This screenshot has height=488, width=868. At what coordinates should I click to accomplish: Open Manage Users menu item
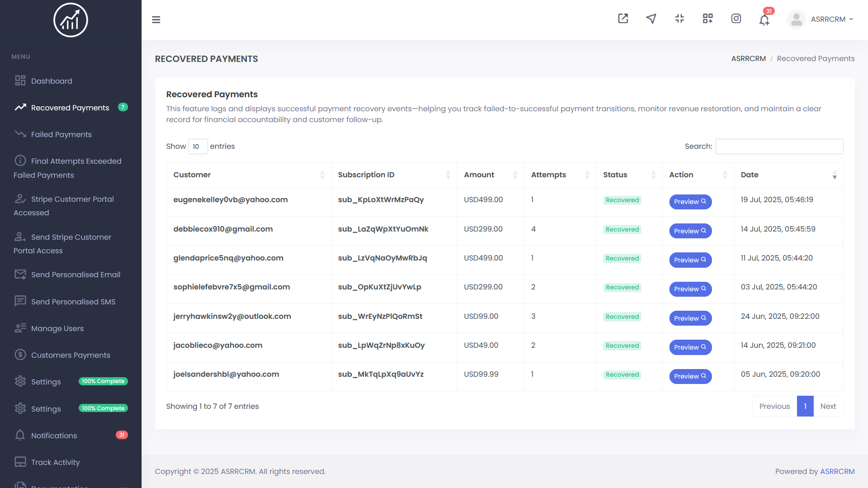point(57,328)
